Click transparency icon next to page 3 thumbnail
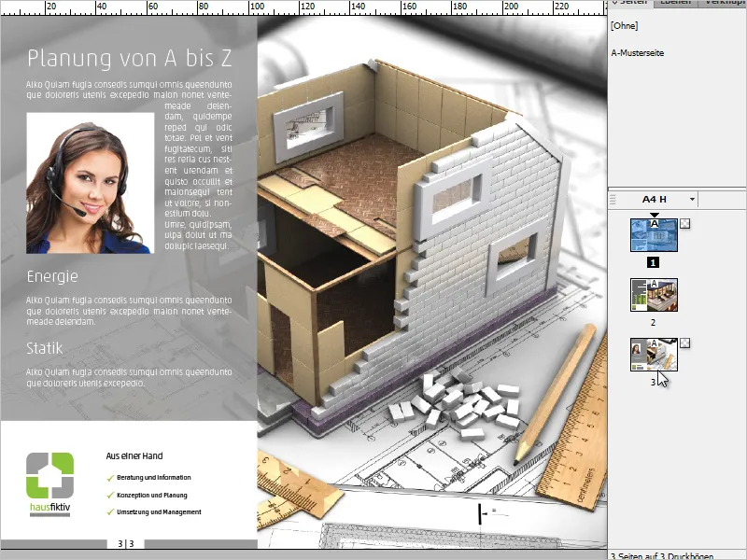The height and width of the screenshot is (560, 747). pos(684,343)
